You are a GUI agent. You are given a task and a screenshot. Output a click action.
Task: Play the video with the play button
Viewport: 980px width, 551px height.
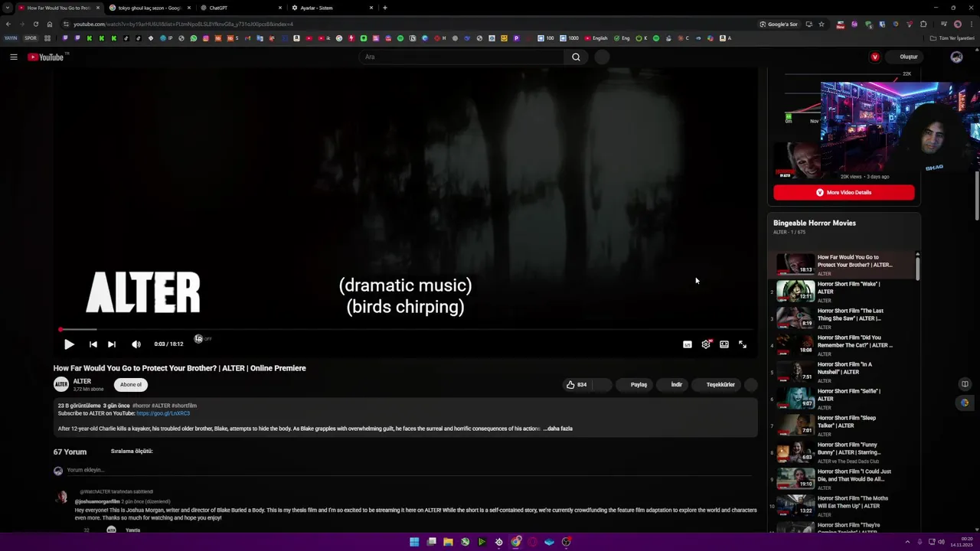tap(69, 344)
